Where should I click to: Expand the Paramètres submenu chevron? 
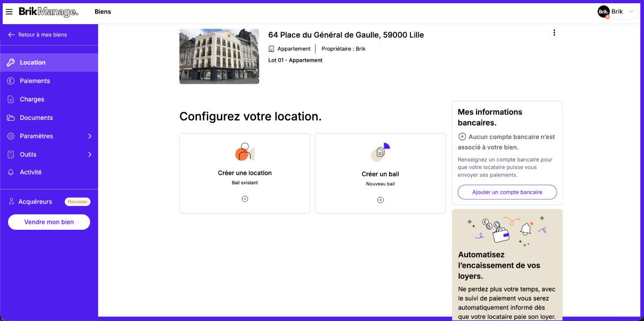click(x=90, y=136)
